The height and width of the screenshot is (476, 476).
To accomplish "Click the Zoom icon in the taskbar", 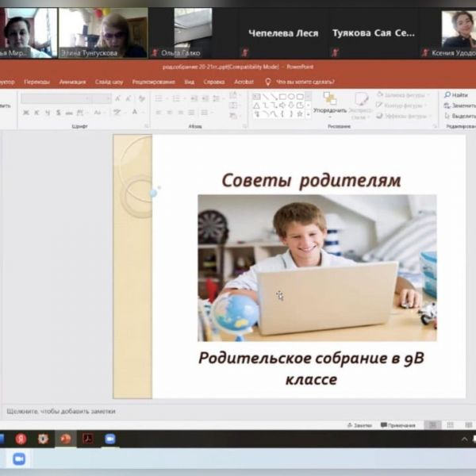I will point(110,439).
